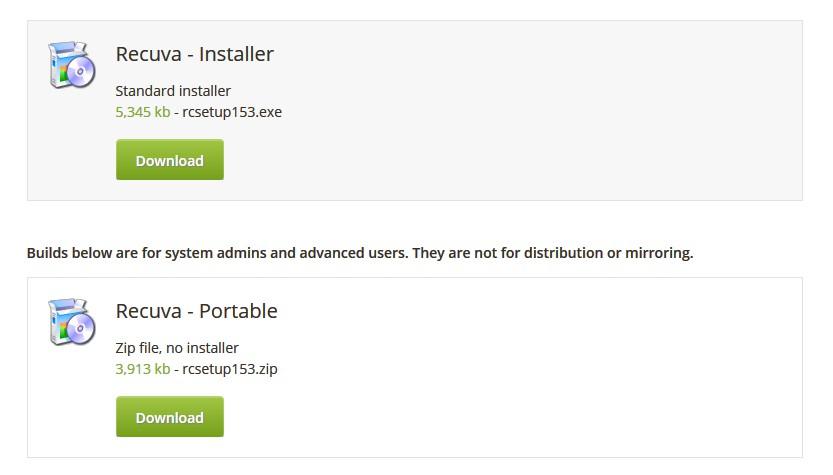Image resolution: width=833 pixels, height=475 pixels.
Task: Click the Recuva Installer software box icon
Action: tap(71, 65)
